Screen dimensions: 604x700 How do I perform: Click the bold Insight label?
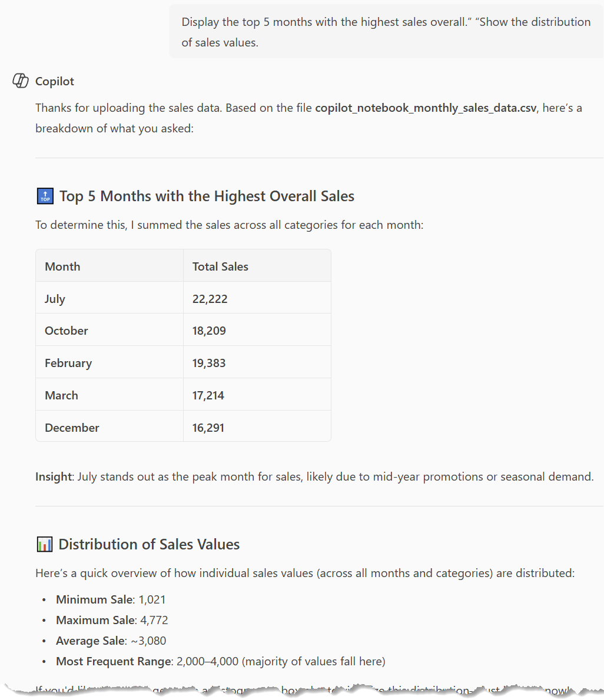click(53, 476)
